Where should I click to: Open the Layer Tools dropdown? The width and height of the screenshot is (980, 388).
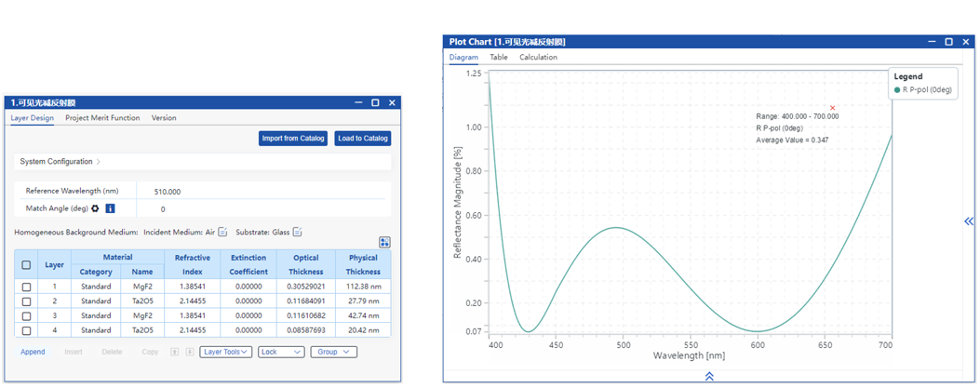(225, 352)
